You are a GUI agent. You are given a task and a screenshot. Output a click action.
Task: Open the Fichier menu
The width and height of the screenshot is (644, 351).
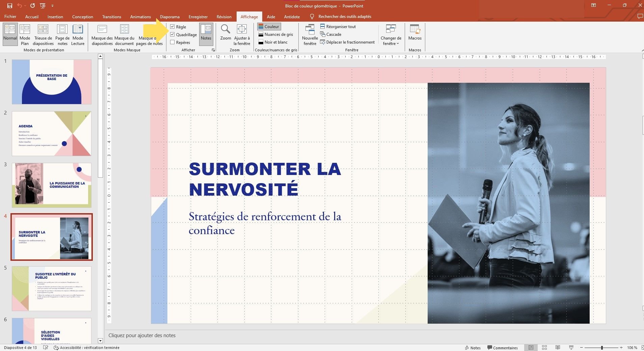click(x=10, y=17)
